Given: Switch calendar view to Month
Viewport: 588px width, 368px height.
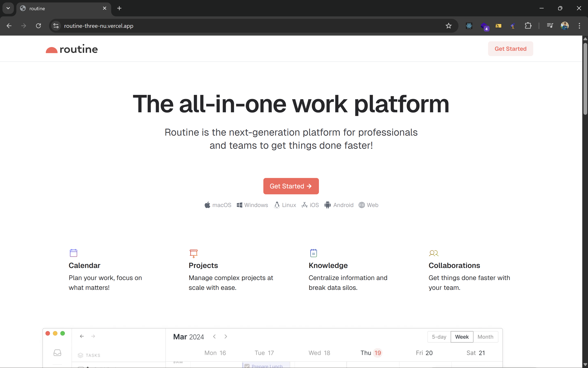Looking at the screenshot, I should 485,337.
